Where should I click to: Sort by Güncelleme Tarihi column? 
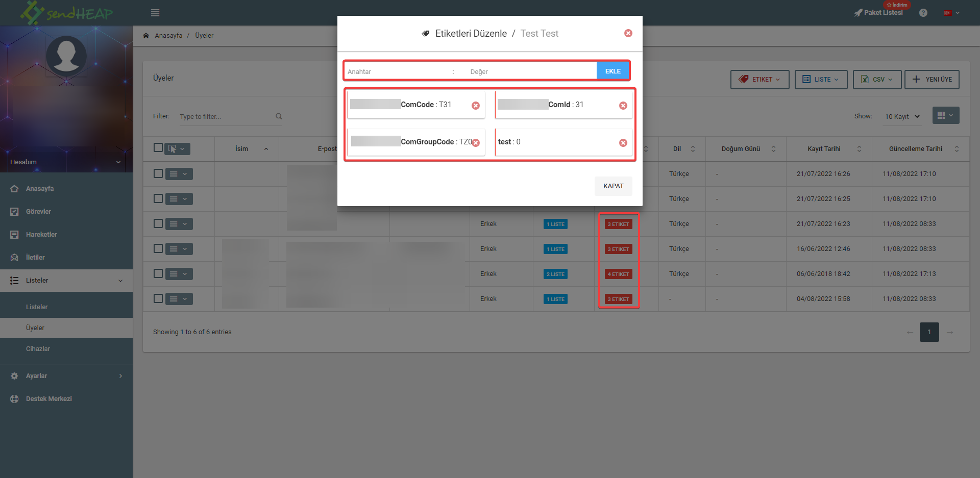(x=921, y=149)
